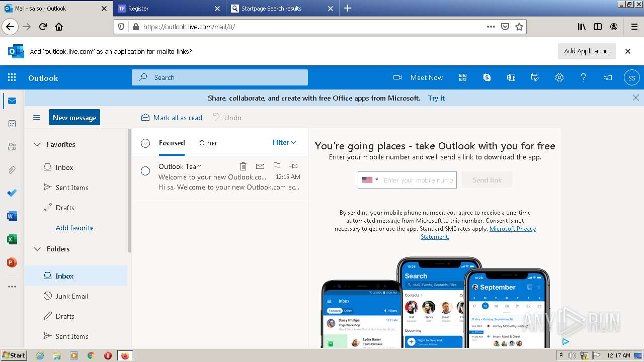Open Sent Items under Favorites
Image resolution: width=644 pixels, height=362 pixels.
tap(76, 188)
